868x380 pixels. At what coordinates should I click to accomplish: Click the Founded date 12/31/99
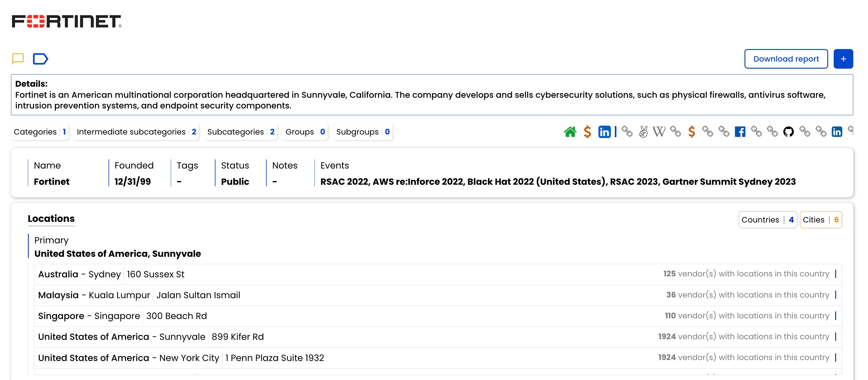pyautogui.click(x=133, y=182)
